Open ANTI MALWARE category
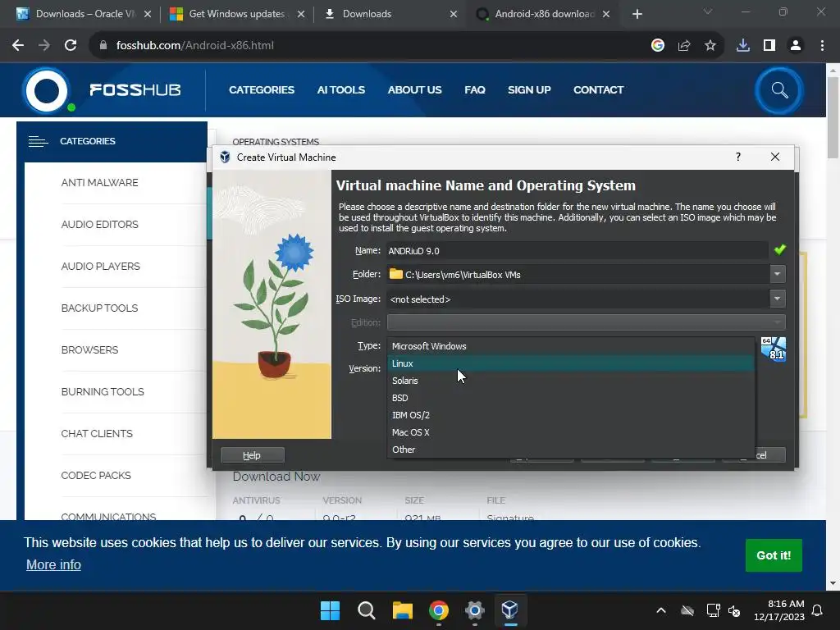Viewport: 840px width, 630px height. 99,183
